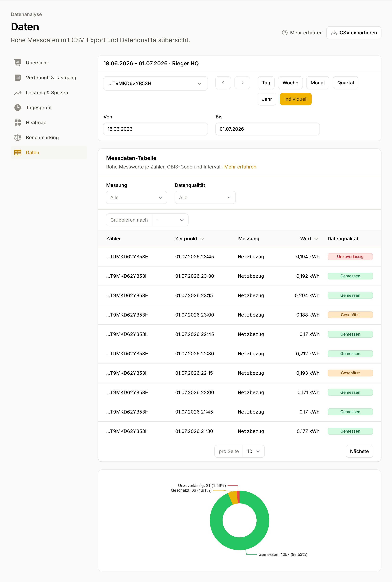Go to previous period with left arrow
Viewport: 392px width, 582px height.
(223, 83)
